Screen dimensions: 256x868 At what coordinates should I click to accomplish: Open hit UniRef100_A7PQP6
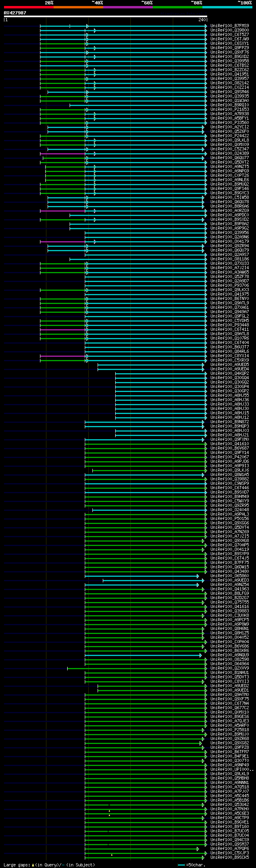point(230,848)
